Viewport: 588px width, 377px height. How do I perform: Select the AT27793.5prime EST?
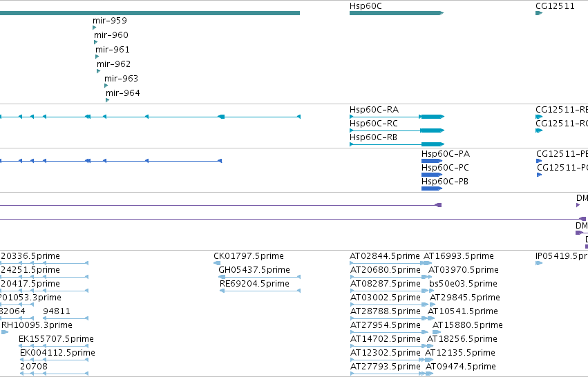(387, 374)
